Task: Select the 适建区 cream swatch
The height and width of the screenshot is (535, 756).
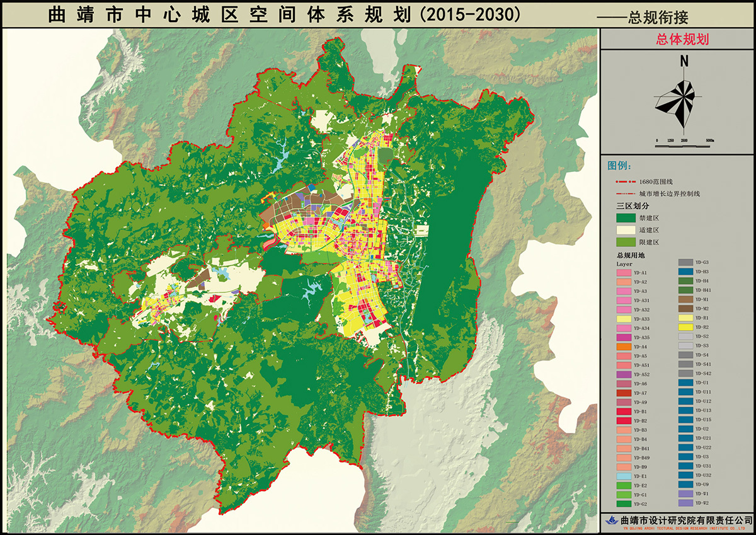Action: click(624, 230)
